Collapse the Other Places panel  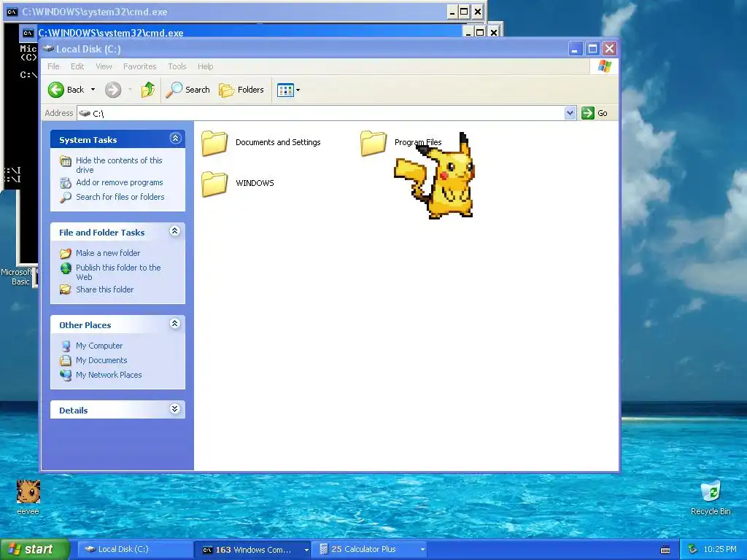(175, 324)
